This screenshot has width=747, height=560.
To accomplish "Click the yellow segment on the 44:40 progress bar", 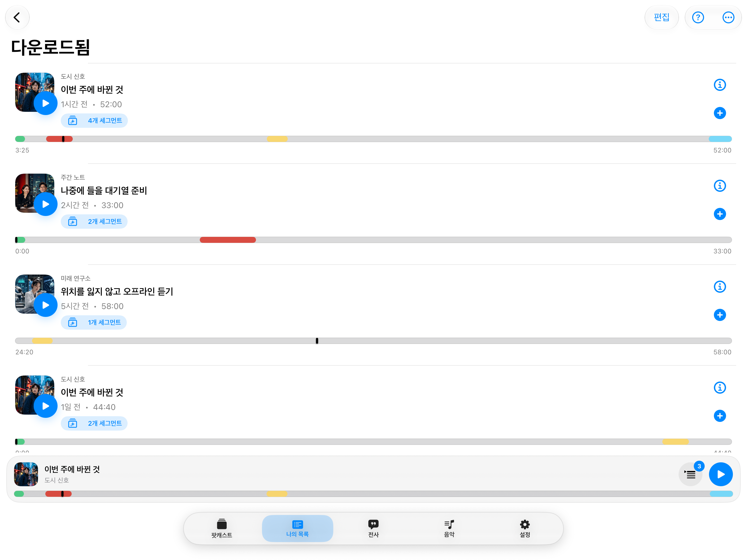I will point(675,442).
